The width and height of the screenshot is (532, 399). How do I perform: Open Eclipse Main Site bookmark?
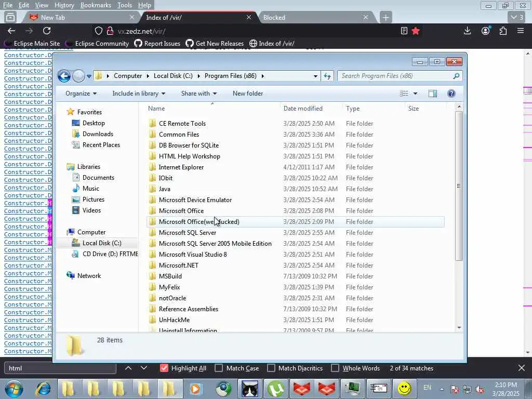tap(33, 44)
